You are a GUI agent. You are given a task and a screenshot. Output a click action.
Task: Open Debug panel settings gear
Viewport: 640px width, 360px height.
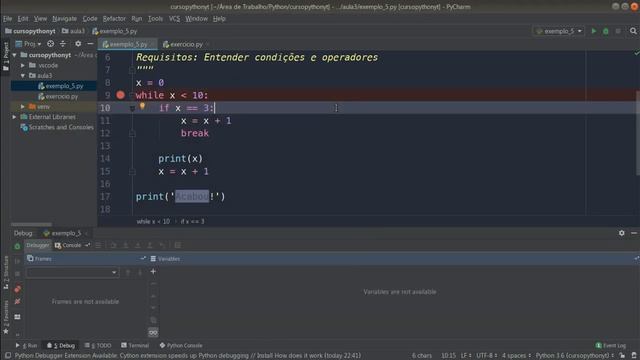tap(621, 233)
